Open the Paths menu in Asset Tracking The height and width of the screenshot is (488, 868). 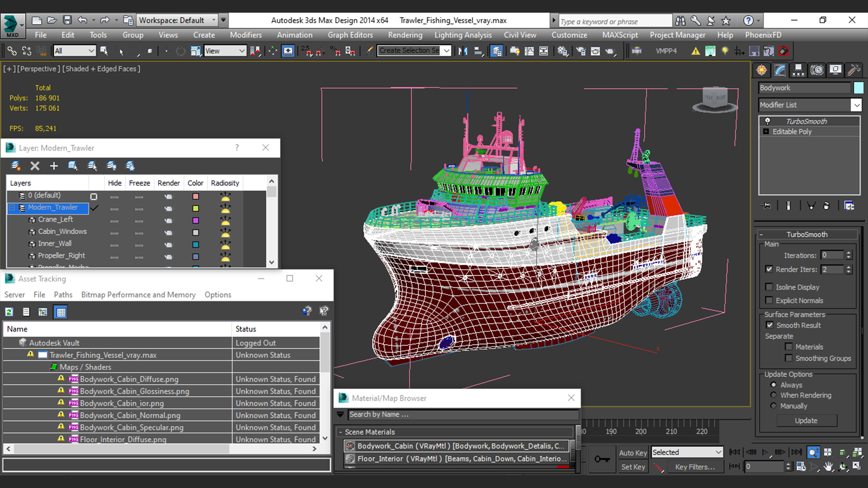(x=63, y=295)
